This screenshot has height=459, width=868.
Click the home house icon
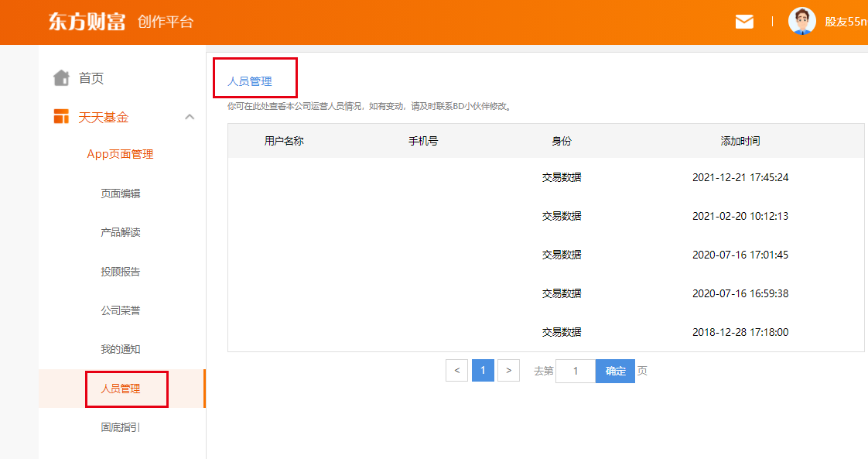click(x=61, y=78)
